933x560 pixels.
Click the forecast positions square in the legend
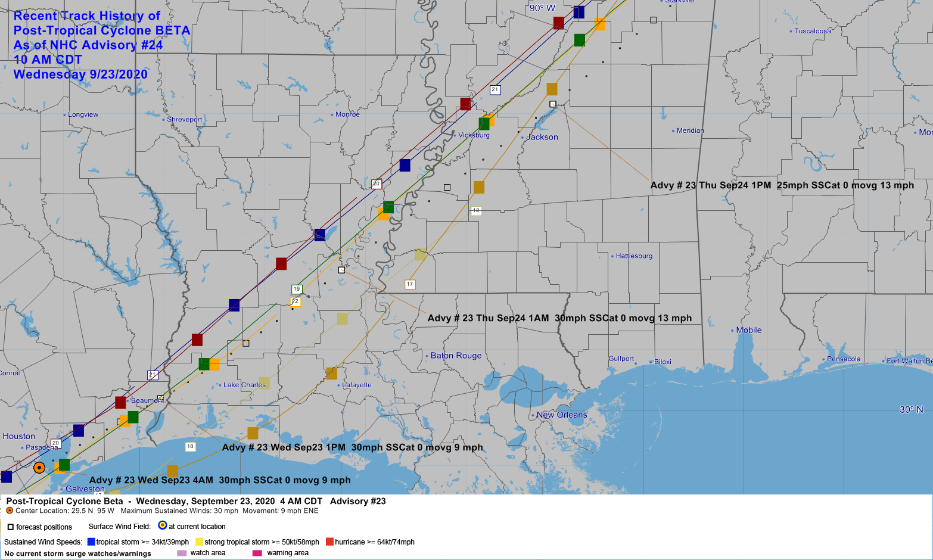point(11,527)
